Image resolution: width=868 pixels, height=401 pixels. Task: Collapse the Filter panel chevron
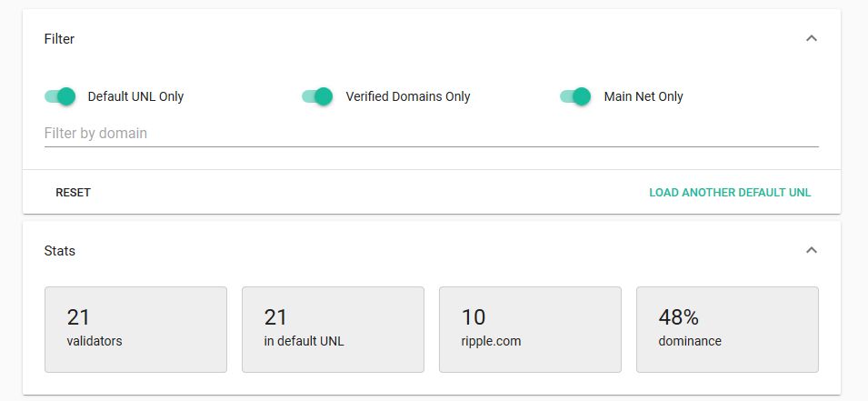pos(811,38)
